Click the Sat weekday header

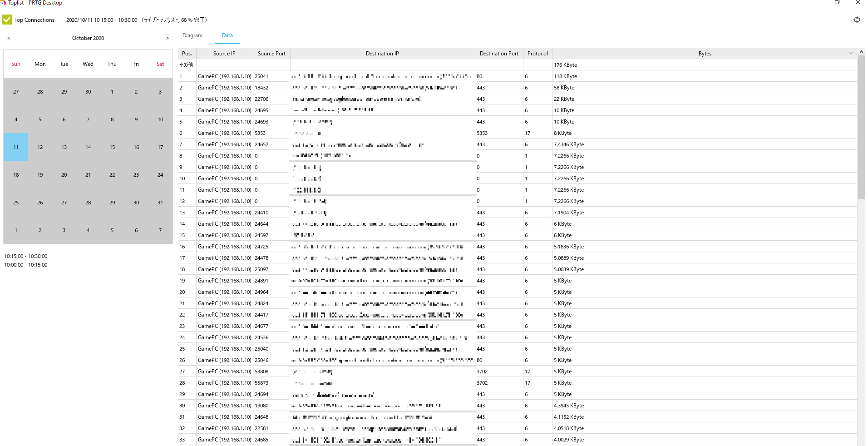(160, 64)
